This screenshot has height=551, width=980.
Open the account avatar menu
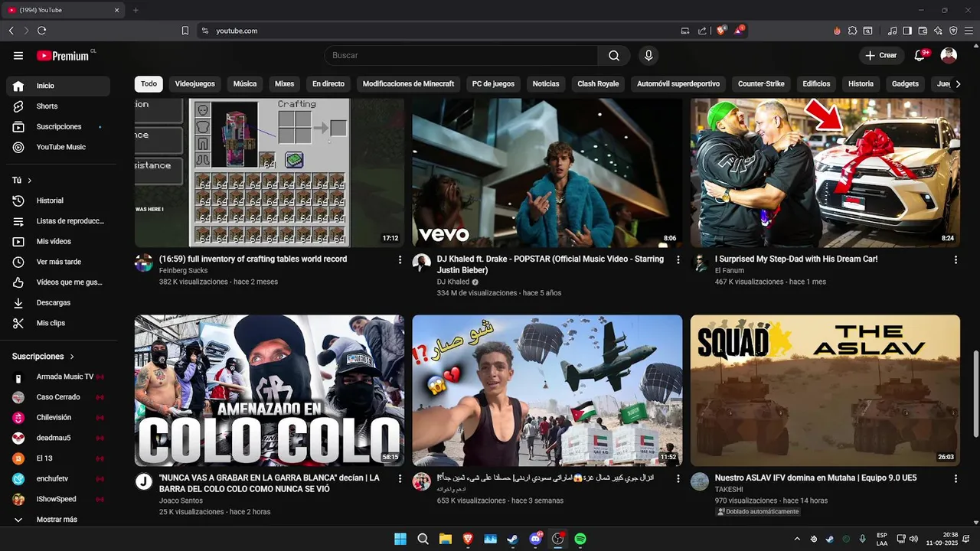point(949,56)
